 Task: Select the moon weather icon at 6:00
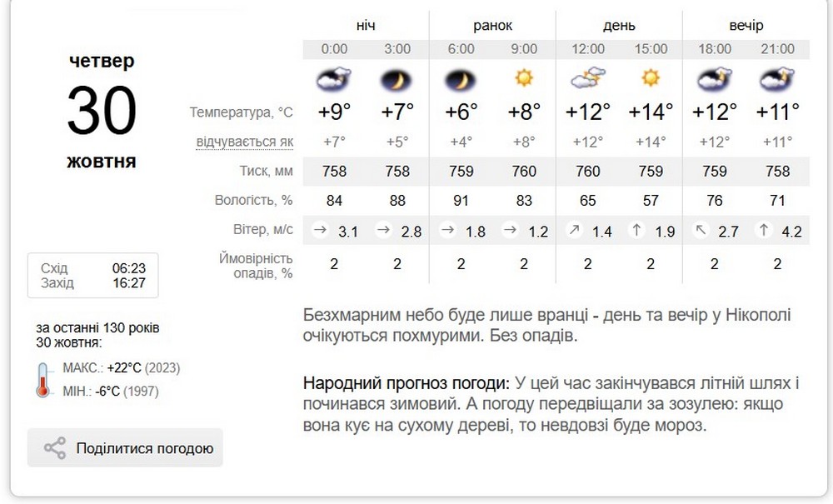coord(461,80)
